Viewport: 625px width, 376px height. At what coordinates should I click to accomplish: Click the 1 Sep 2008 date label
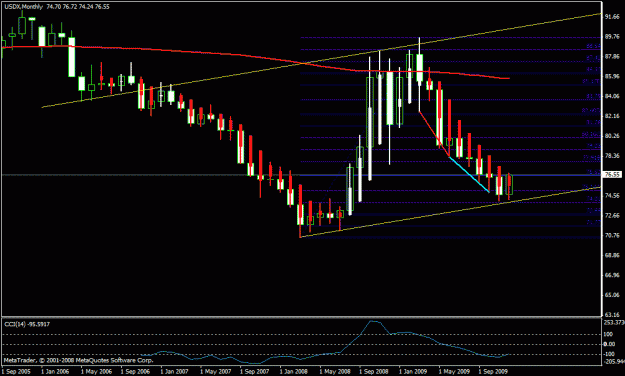click(x=374, y=372)
